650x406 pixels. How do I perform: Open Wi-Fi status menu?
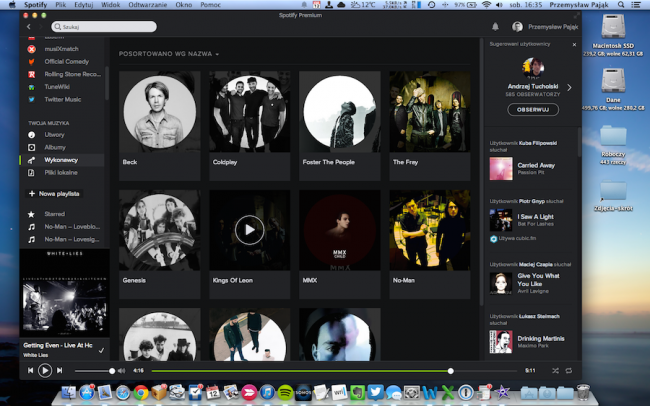point(487,5)
